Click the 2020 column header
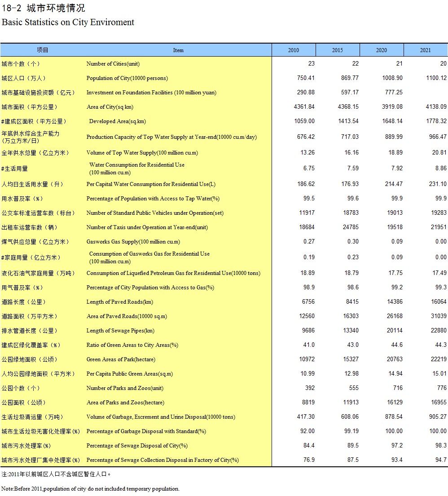Image resolution: width=448 pixels, height=496 pixels. click(x=382, y=50)
